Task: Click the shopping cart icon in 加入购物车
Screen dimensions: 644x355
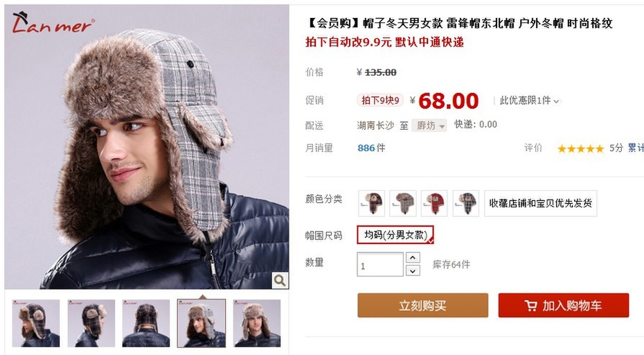Action: coord(530,305)
